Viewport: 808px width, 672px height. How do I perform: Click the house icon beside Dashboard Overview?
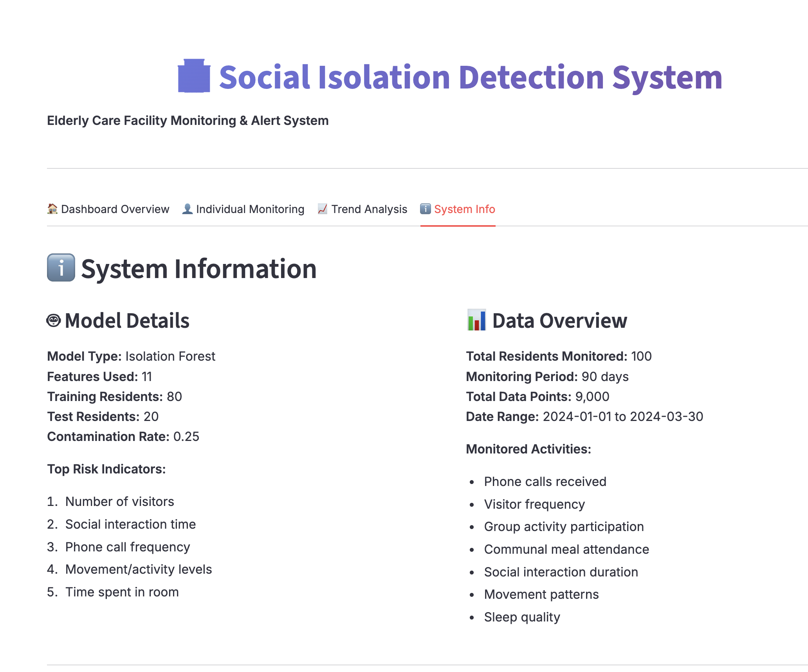(52, 209)
